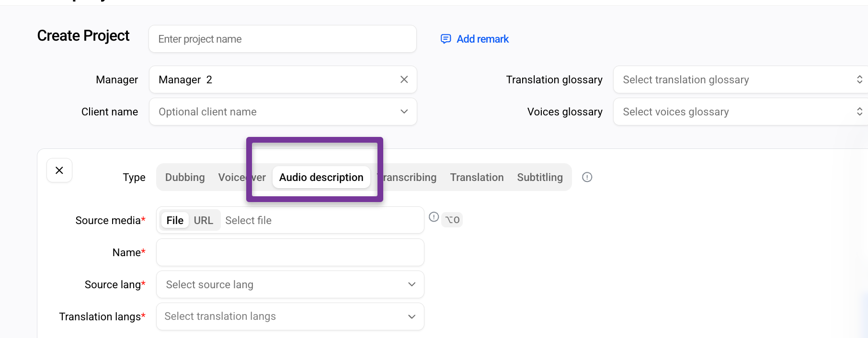The image size is (868, 338).
Task: Open the Select translation langs dropdown
Action: click(290, 316)
